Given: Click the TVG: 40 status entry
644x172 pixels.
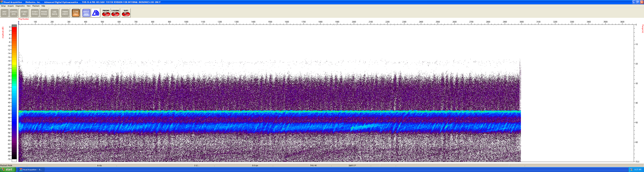Looking at the screenshot, I should click(x=313, y=165).
